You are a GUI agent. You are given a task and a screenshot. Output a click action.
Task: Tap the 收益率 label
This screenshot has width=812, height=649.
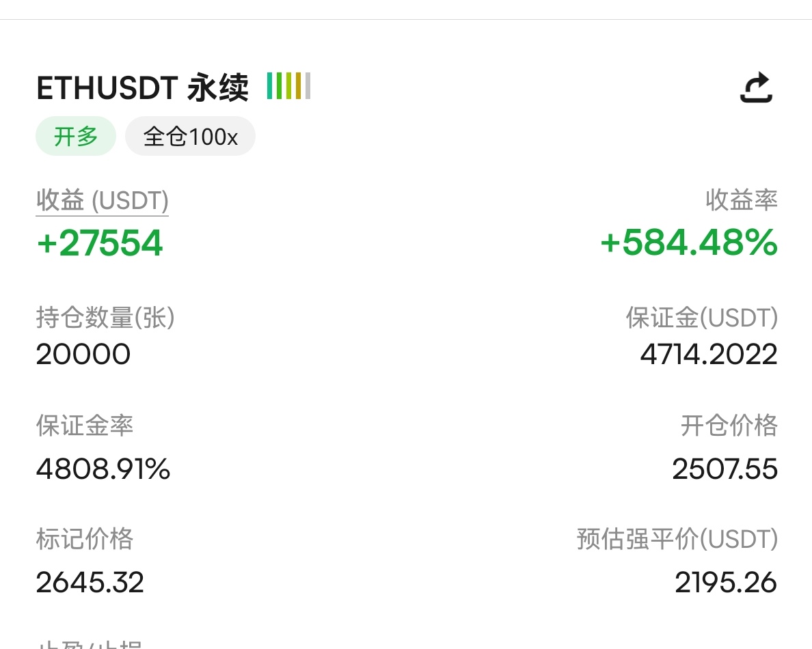coord(741,200)
